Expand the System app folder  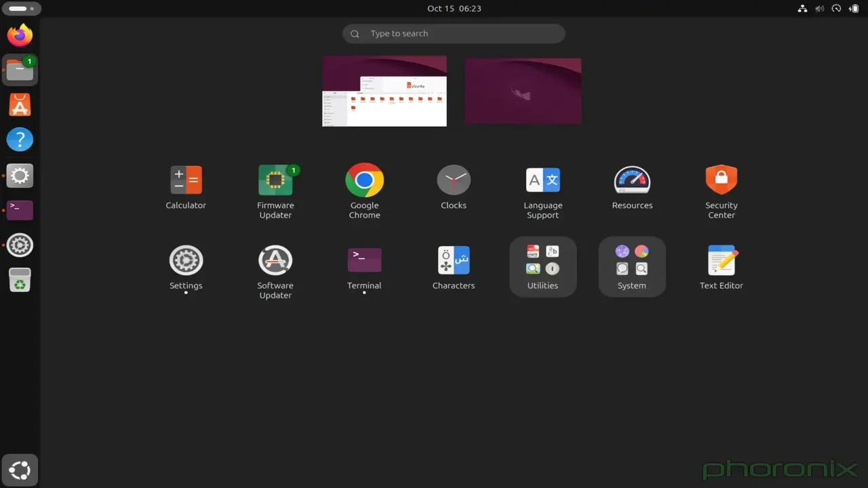coord(632,266)
